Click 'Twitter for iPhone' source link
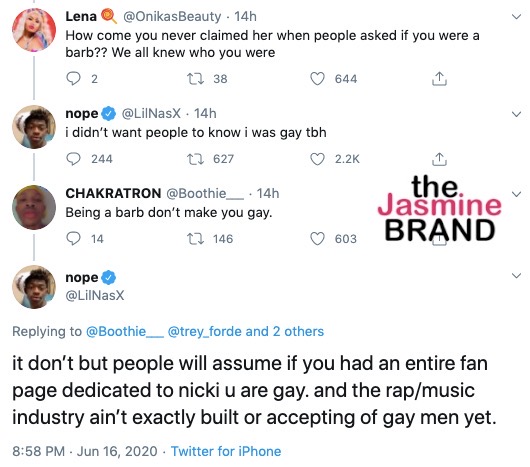The height and width of the screenshot is (467, 530). coord(226,451)
